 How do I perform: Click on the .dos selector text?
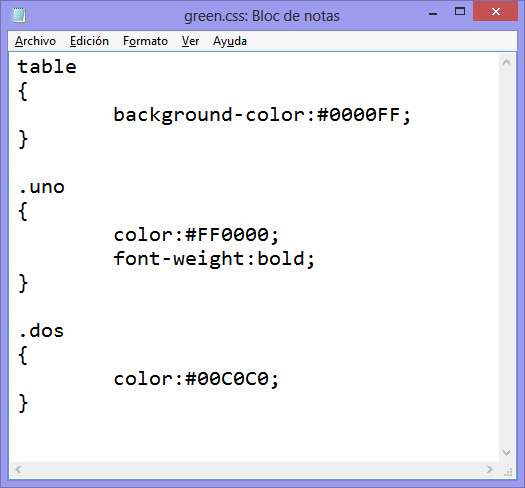(42, 331)
